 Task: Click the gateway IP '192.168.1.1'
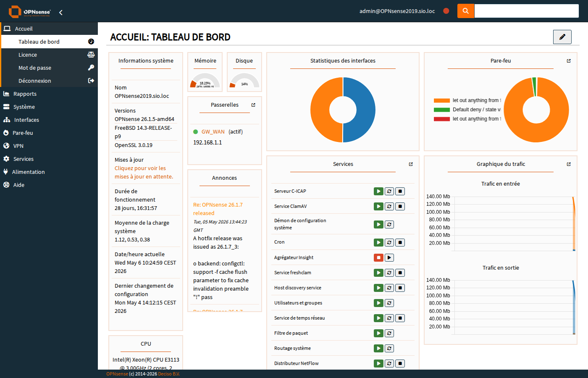(x=207, y=143)
